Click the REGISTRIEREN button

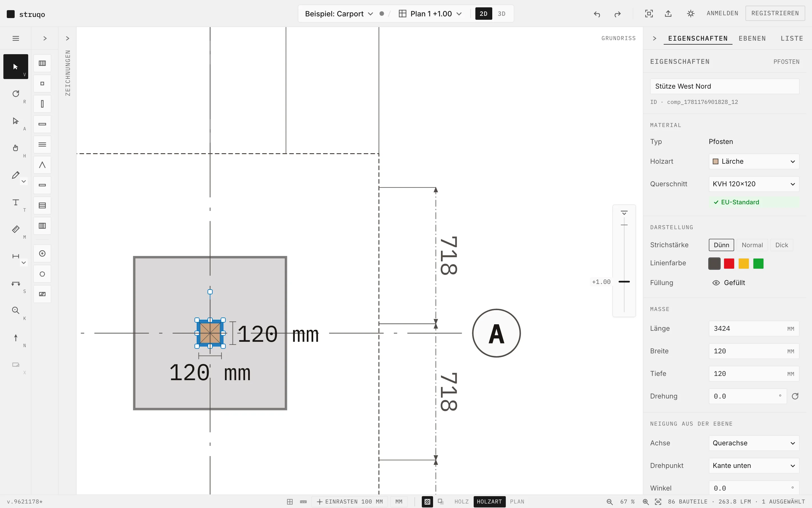[775, 13]
